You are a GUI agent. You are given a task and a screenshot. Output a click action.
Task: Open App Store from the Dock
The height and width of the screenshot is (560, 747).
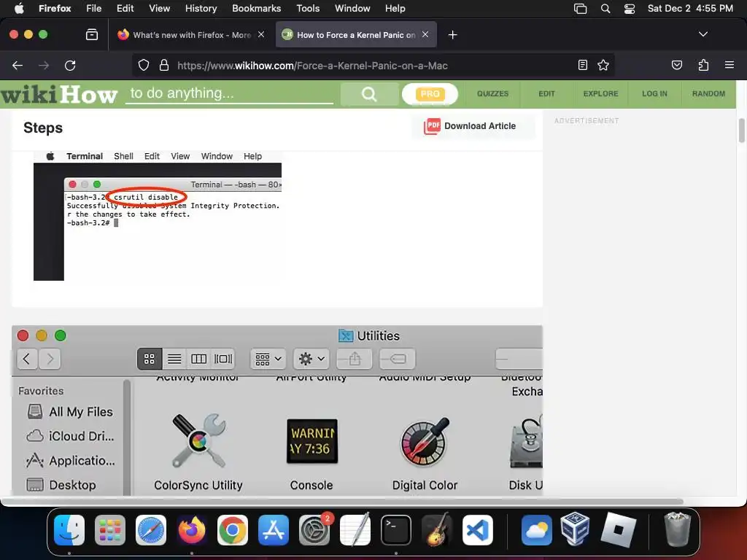pyautogui.click(x=274, y=530)
